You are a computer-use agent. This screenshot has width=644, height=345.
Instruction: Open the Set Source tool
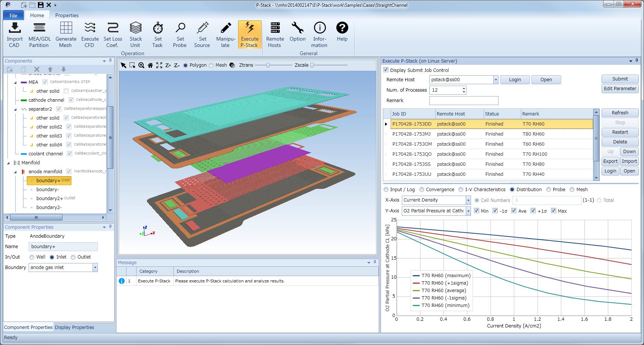coord(202,35)
